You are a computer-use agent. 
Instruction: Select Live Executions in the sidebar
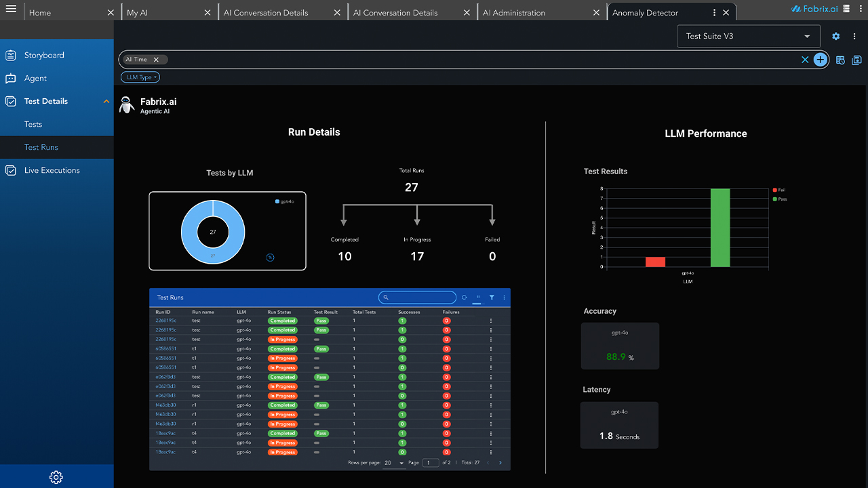pos(52,170)
